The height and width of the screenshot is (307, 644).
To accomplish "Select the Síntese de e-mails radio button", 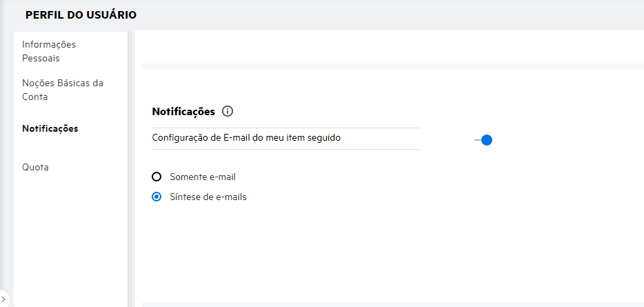I will click(157, 197).
